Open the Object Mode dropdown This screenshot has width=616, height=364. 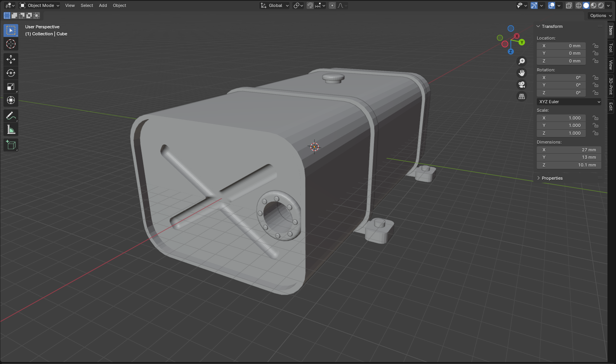(40, 5)
